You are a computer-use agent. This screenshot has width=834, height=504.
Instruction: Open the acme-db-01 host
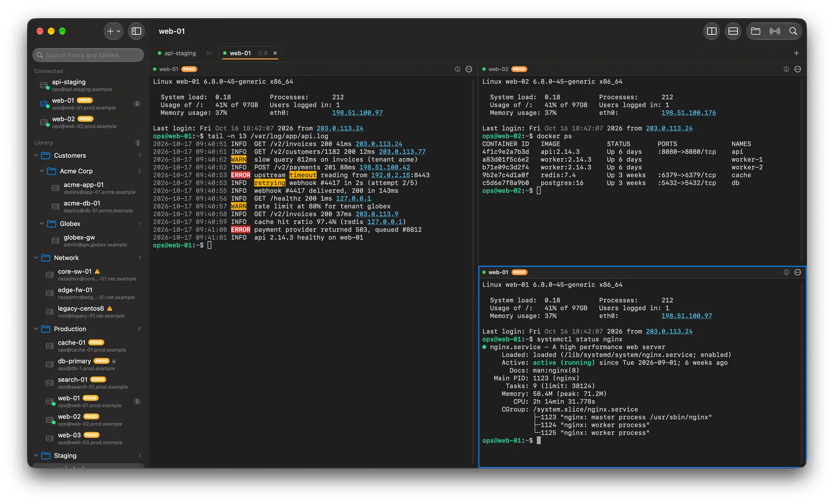(88, 207)
